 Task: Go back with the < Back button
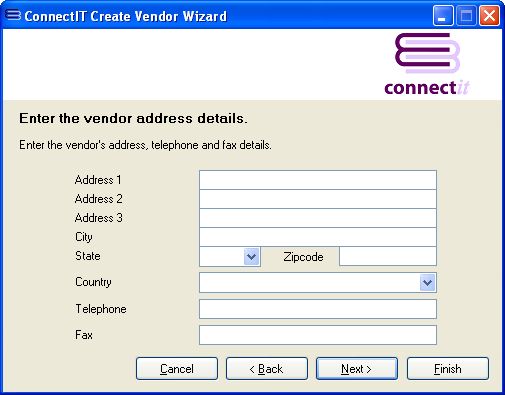point(267,369)
